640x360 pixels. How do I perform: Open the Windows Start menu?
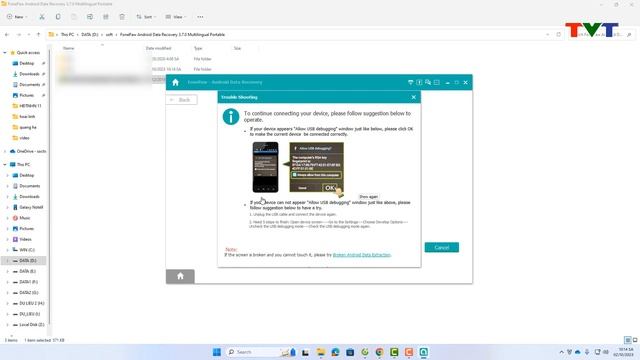[x=217, y=352]
